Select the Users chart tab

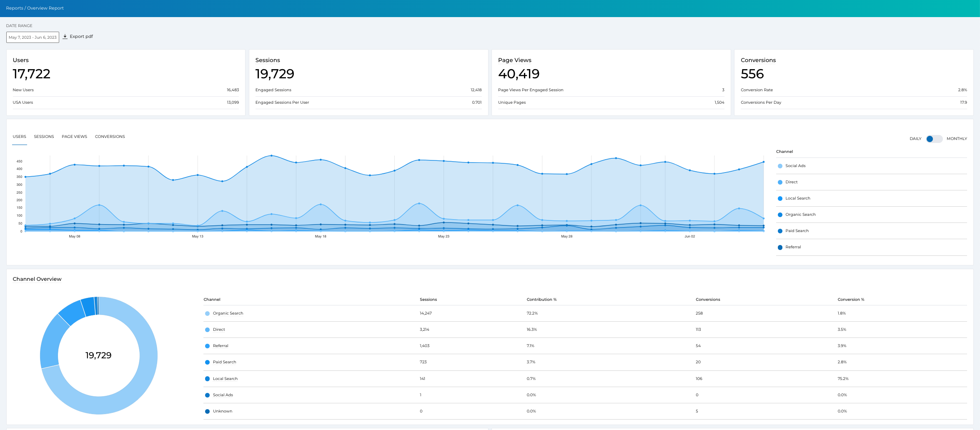pyautogui.click(x=19, y=137)
